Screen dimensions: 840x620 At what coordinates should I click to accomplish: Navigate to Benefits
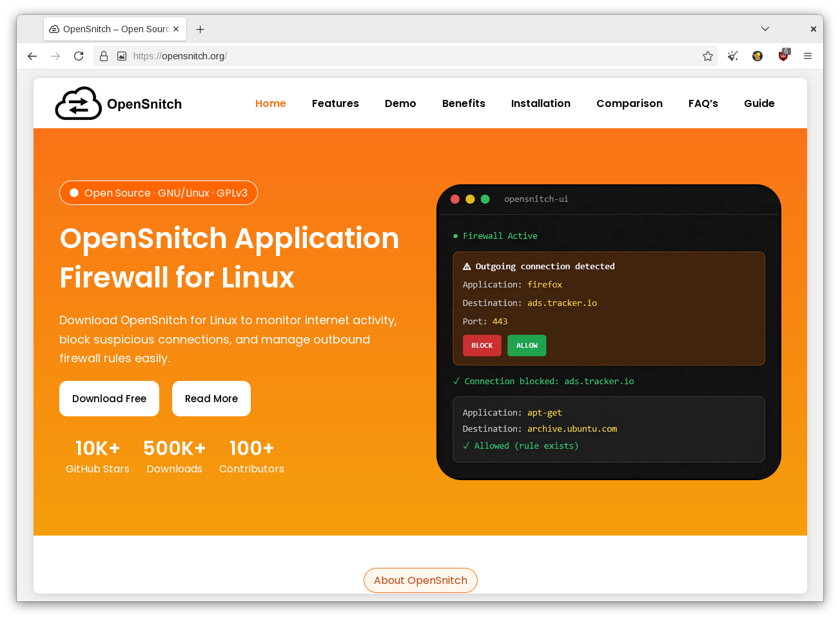(464, 103)
